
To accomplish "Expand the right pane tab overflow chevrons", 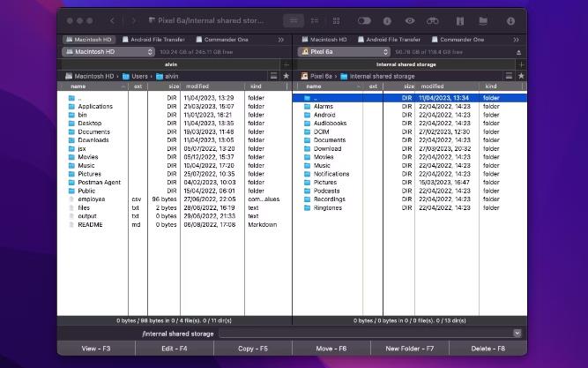I will (516, 40).
